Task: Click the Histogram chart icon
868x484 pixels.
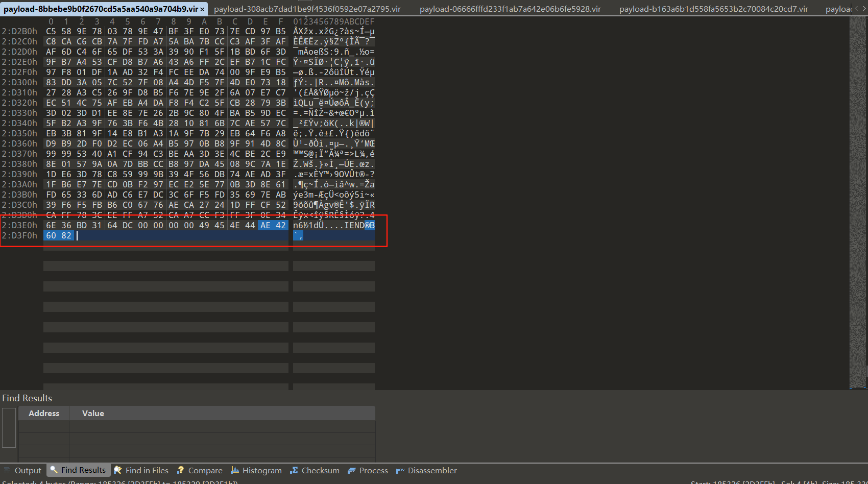Action: 235,470
